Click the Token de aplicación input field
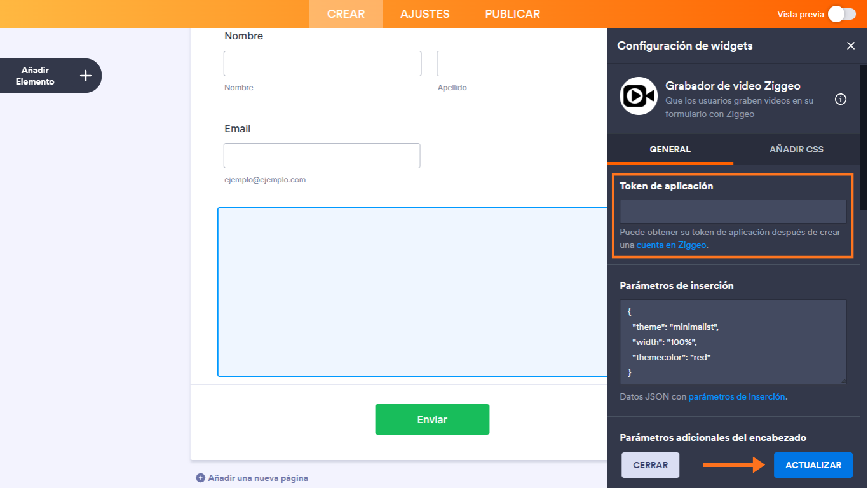868x488 pixels. (732, 212)
